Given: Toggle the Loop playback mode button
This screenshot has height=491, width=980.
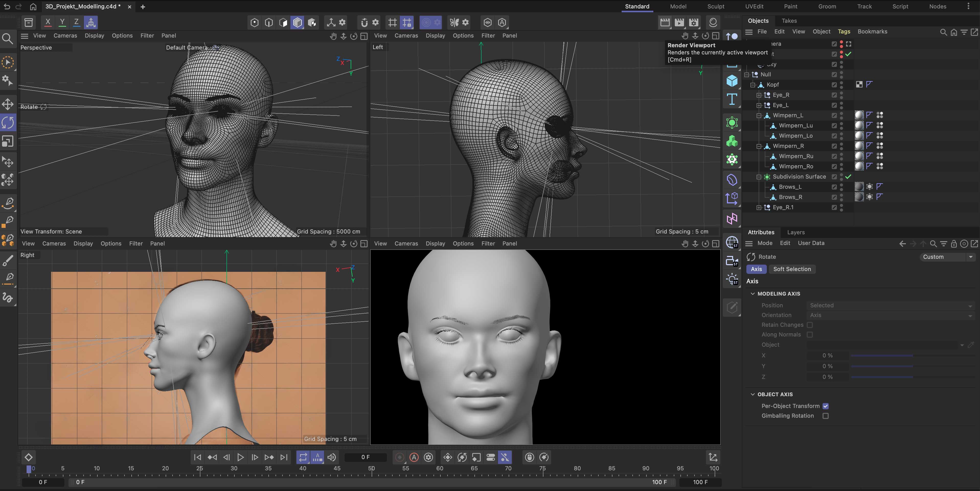Looking at the screenshot, I should (x=303, y=457).
